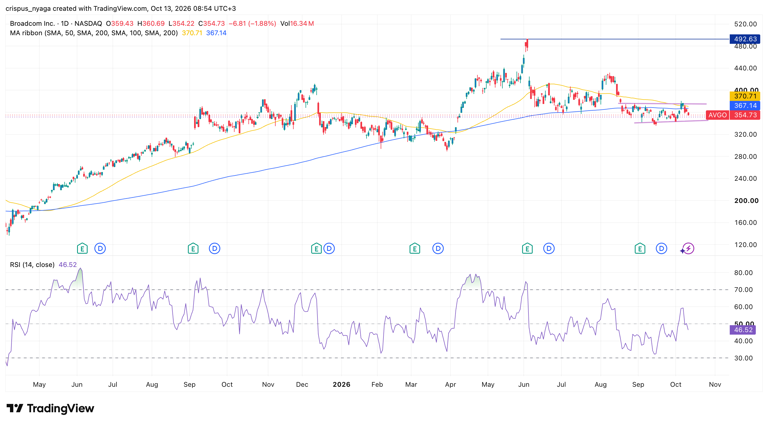
Task: Open the earnings marker at early September 2026
Action: point(640,249)
